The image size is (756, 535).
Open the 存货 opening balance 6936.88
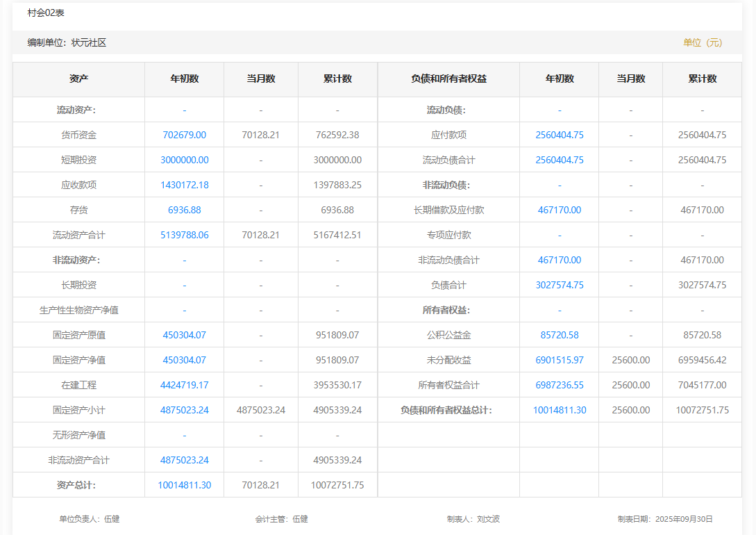pos(184,210)
